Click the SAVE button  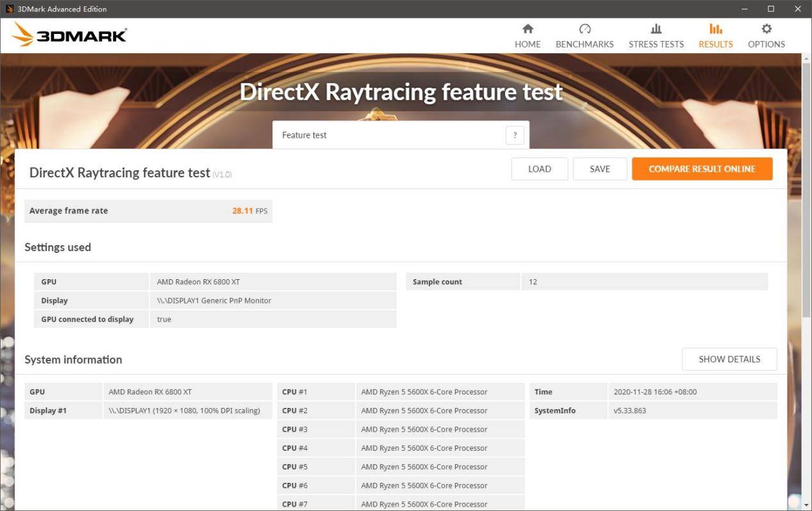coord(600,169)
